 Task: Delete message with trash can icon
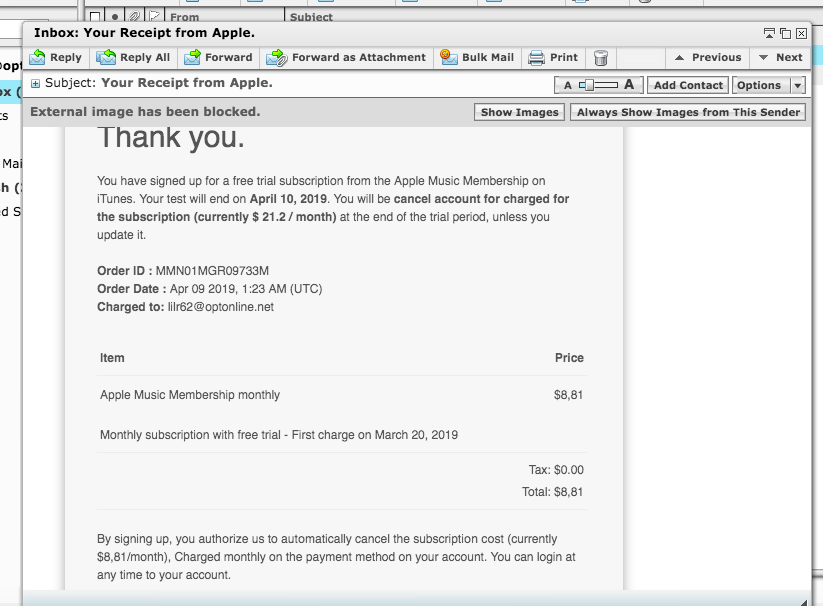[601, 58]
